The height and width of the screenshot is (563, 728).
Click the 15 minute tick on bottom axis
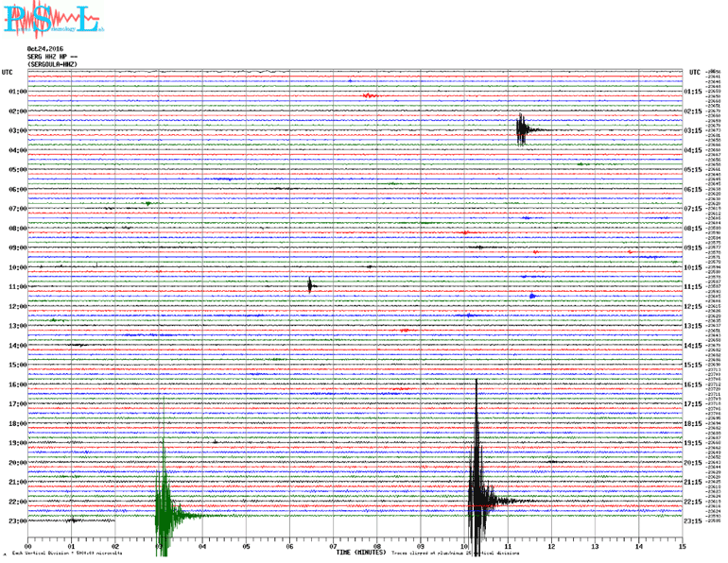[681, 546]
